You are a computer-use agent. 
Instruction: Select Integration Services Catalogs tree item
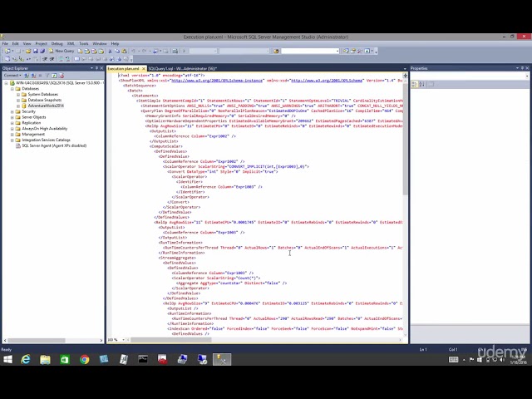point(47,140)
